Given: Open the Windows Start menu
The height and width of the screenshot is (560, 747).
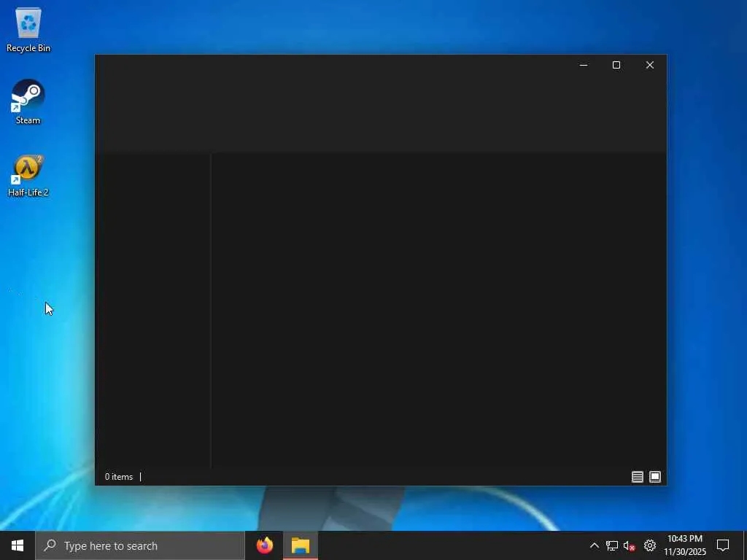Looking at the screenshot, I should click(x=18, y=545).
